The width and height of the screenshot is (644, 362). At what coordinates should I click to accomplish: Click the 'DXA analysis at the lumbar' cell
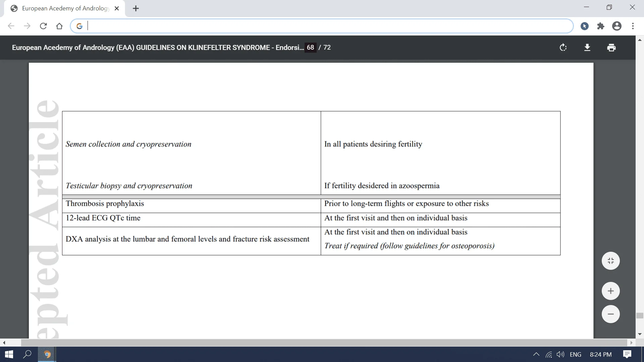tap(191, 241)
